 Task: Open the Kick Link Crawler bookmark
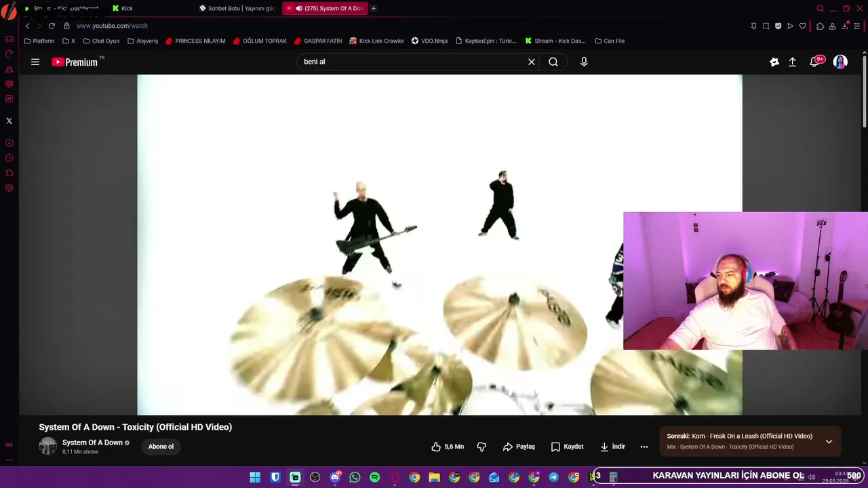click(x=376, y=41)
